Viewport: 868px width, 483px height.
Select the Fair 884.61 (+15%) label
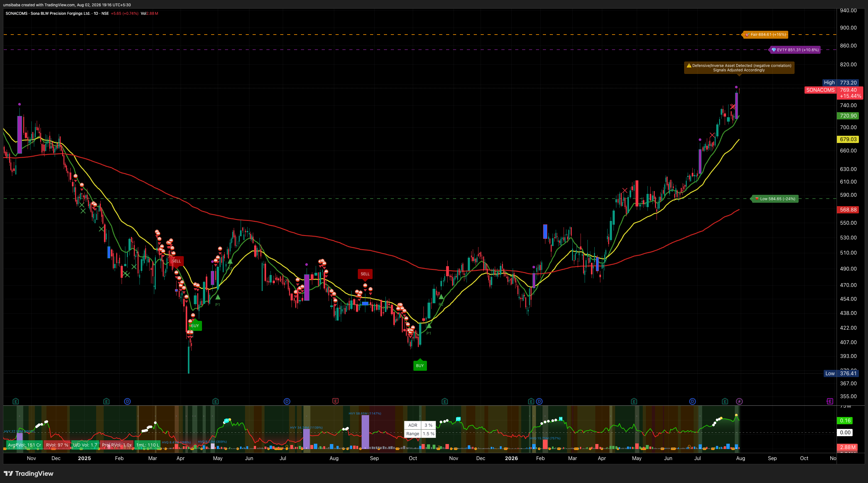(x=765, y=34)
